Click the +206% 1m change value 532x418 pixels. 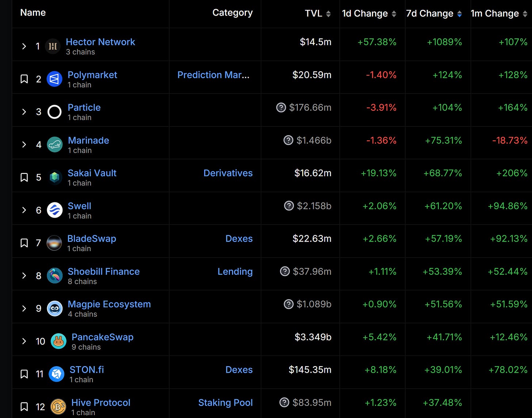(512, 173)
